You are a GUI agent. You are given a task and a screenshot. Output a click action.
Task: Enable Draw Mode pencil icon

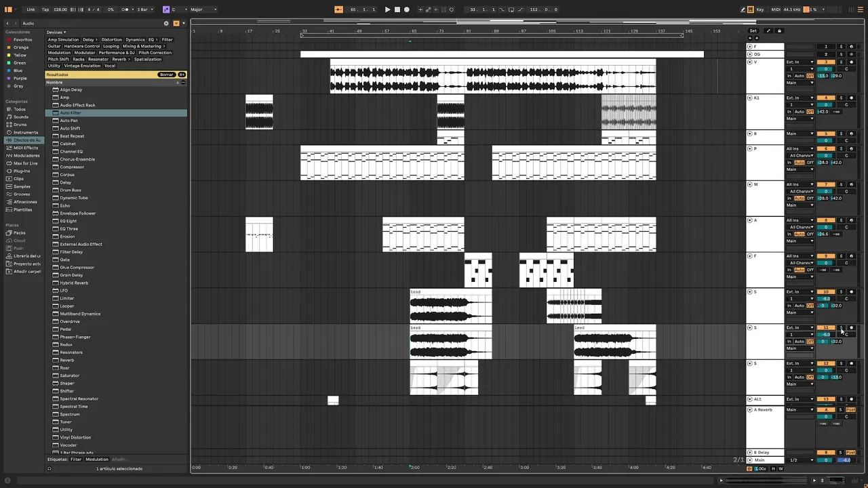743,9
